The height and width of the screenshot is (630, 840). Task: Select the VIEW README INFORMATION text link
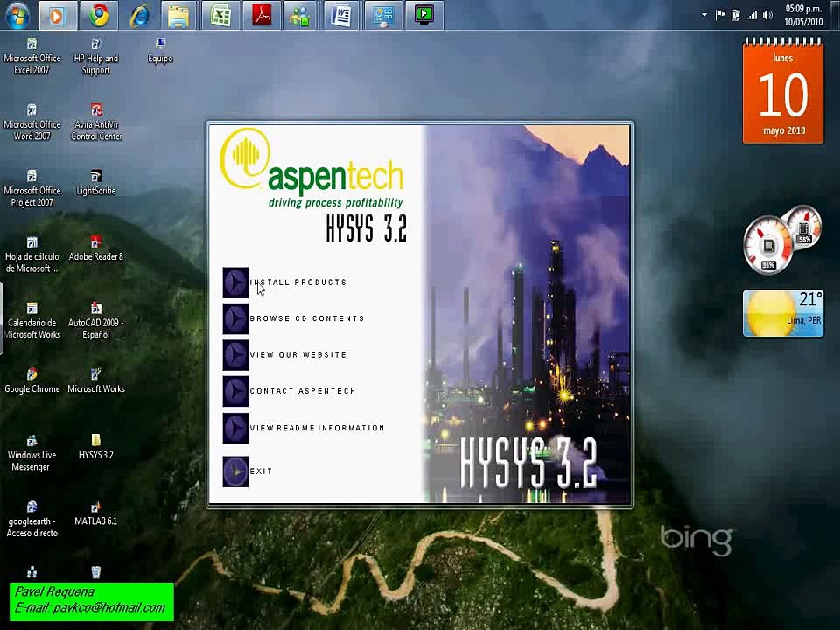point(317,428)
